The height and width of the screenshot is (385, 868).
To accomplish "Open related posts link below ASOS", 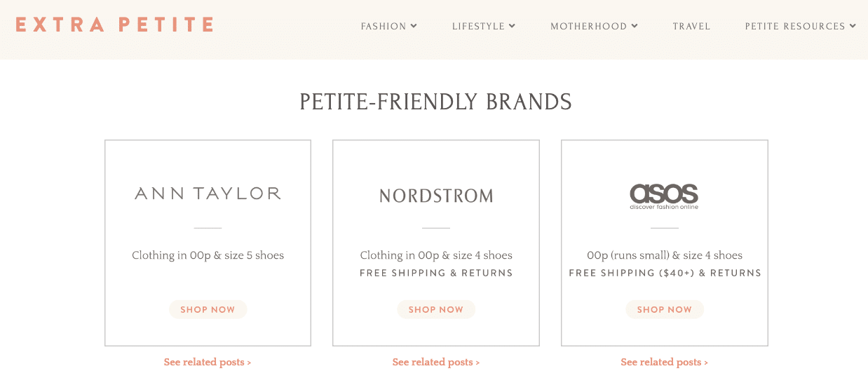I will point(664,363).
